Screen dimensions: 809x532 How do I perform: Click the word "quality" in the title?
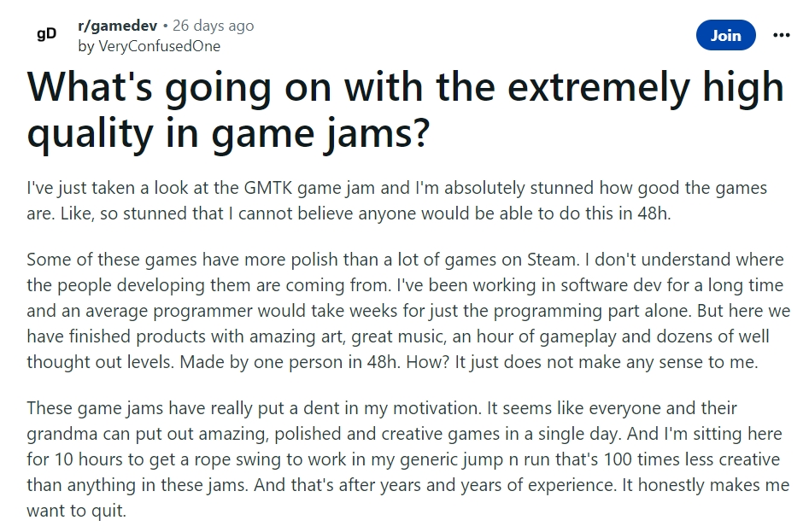pyautogui.click(x=91, y=133)
